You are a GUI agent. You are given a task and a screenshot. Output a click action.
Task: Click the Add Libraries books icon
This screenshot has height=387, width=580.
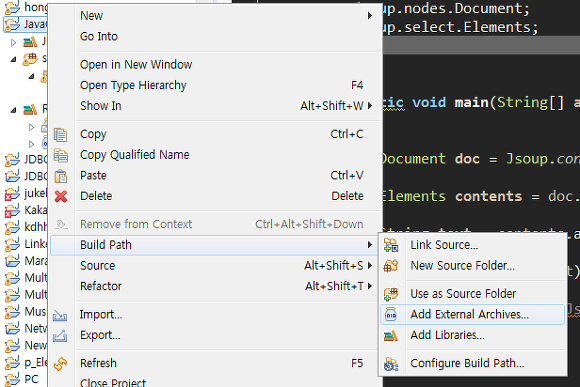click(391, 335)
